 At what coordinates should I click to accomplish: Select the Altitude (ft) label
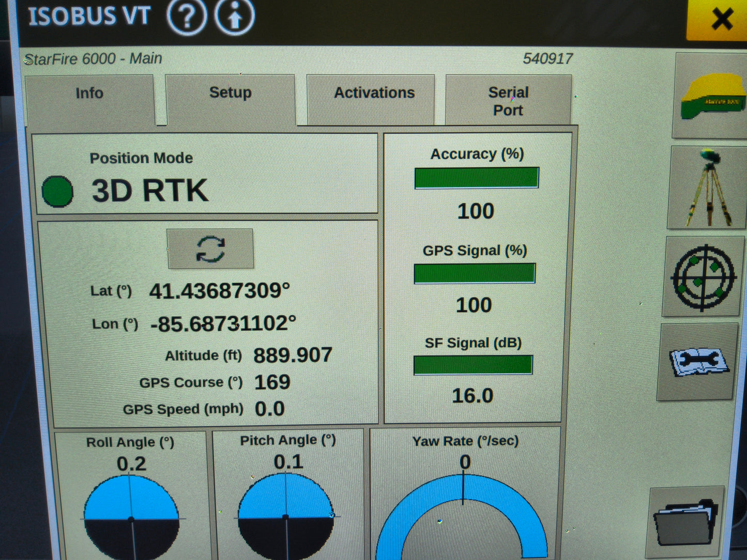click(203, 355)
